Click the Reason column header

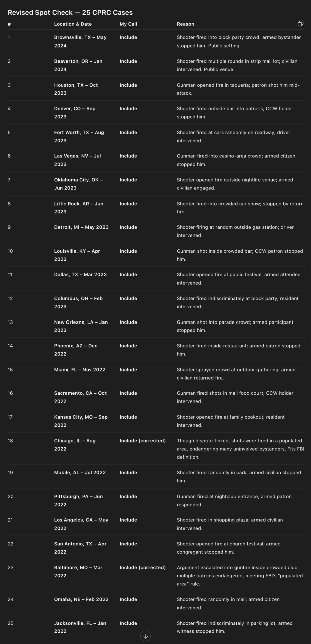(x=185, y=24)
